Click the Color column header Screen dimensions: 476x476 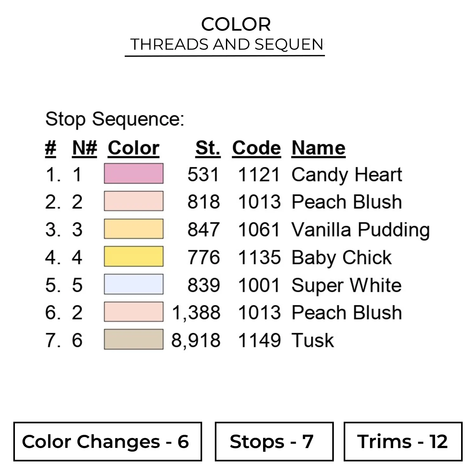point(134,148)
